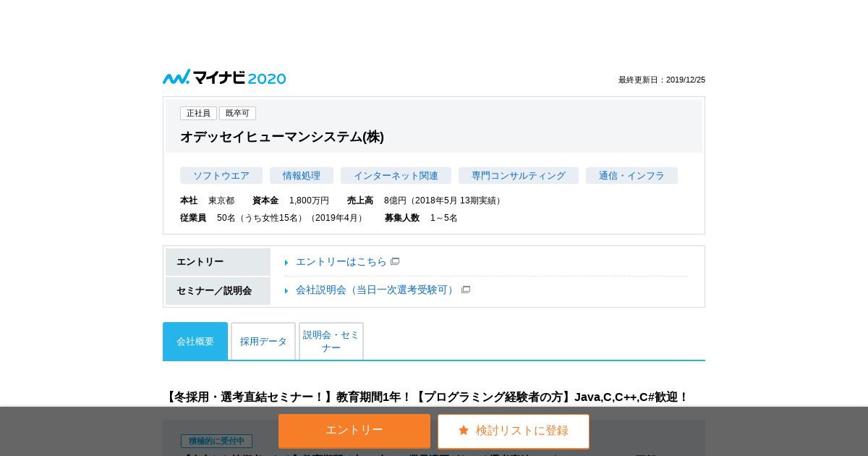Viewport: 868px width, 456px height.
Task: Switch to the 採用データ tab
Action: click(x=263, y=341)
